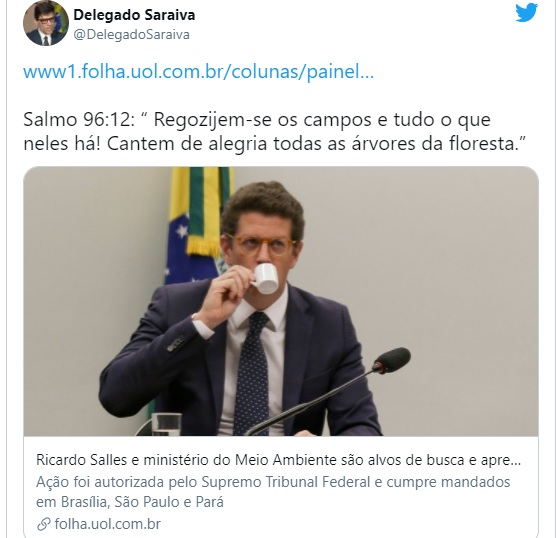Click the man's orange glasses in photo
The image size is (556, 538).
click(263, 244)
